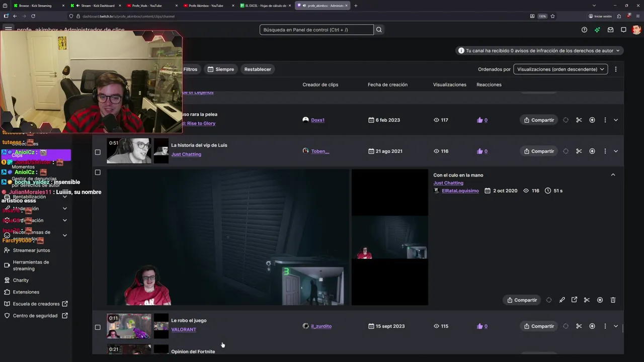
Task: Open three-dot menu on Doxs1 clip row
Action: coord(605,120)
